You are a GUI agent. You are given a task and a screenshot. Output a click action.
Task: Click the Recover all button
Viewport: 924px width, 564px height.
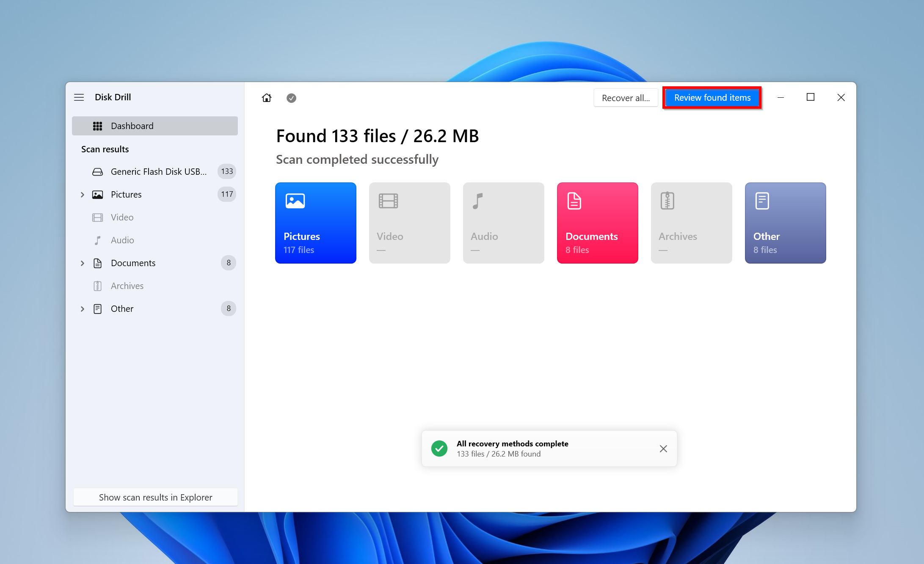[625, 98]
